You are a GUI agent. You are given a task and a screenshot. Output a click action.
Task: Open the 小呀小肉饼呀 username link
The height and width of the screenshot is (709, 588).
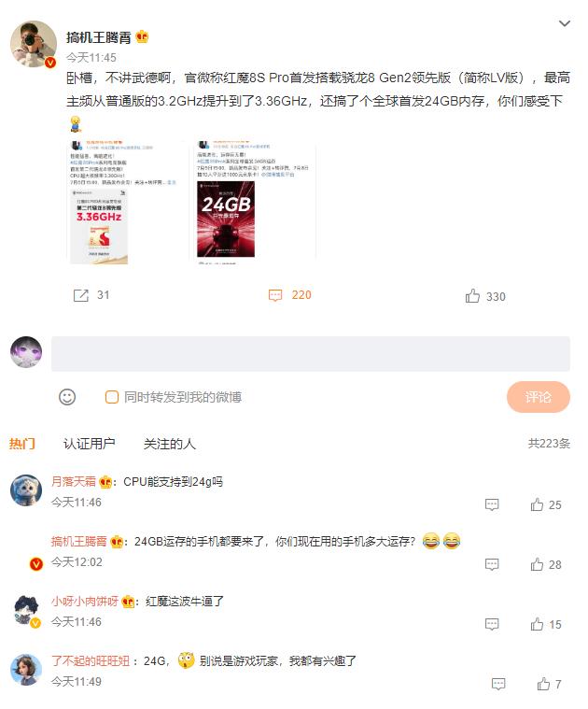pos(84,602)
